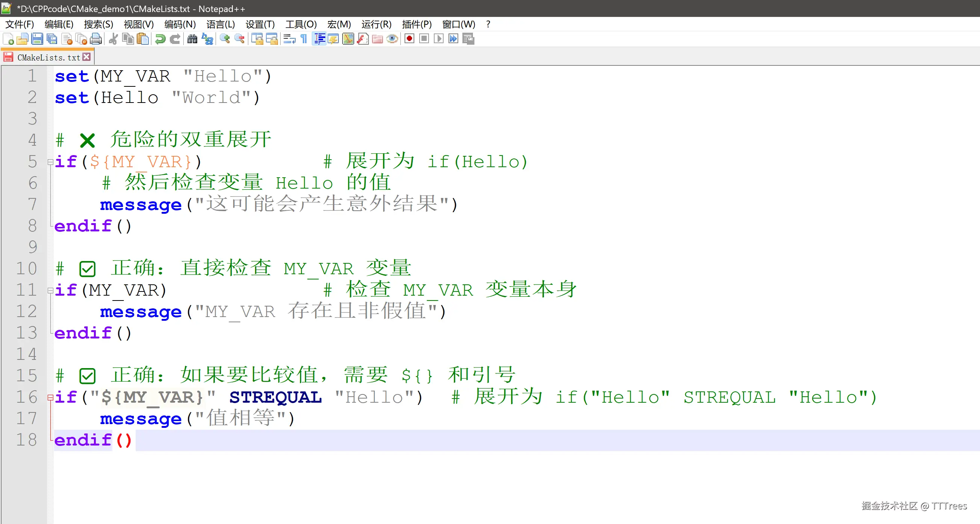The image size is (980, 524).
Task: Click the Zoom In magnifier icon
Action: tap(225, 39)
